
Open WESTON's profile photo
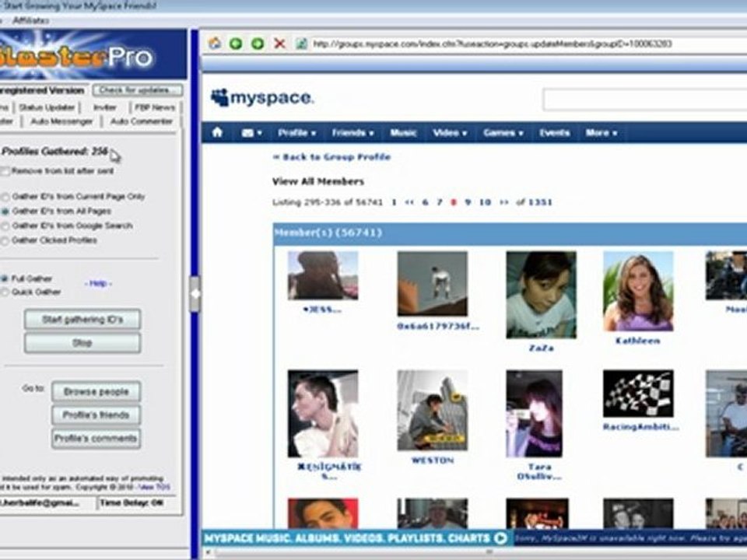tap(433, 411)
